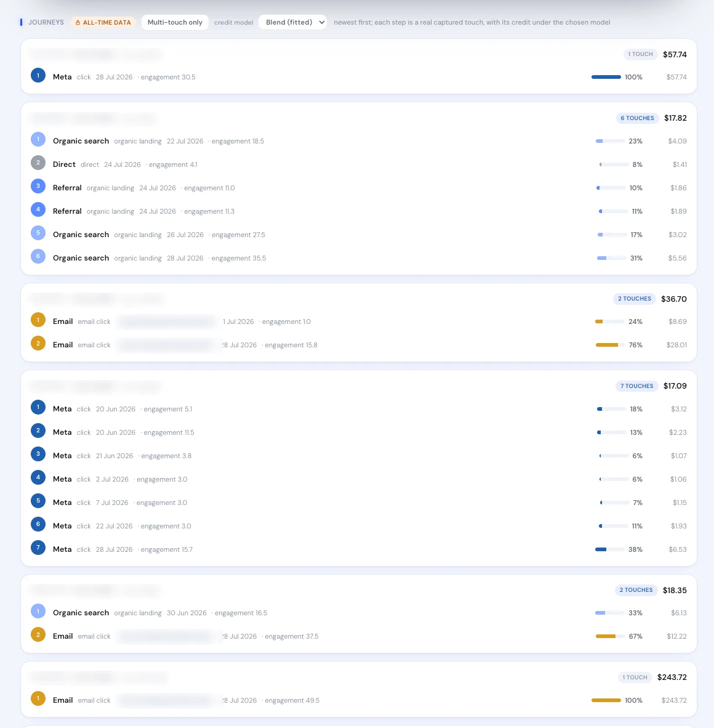Click the Direct channel label
Screen dimensions: 714x728
64,164
